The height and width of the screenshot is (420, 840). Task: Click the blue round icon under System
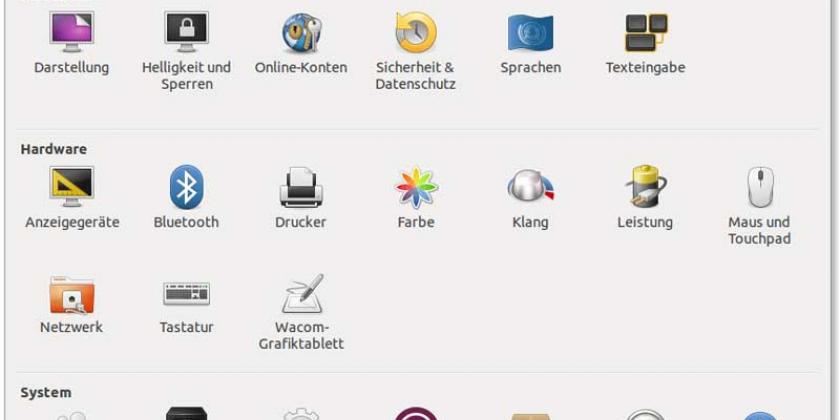pyautogui.click(x=760, y=415)
